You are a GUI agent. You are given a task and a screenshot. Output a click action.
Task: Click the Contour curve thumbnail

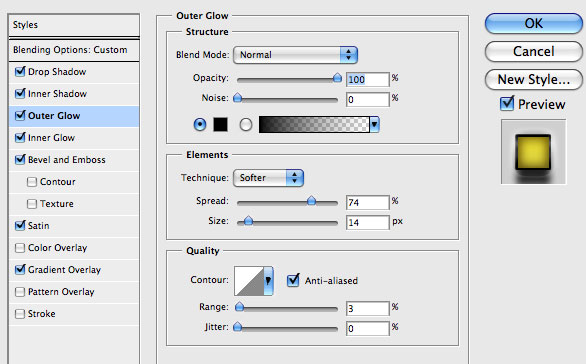point(249,281)
